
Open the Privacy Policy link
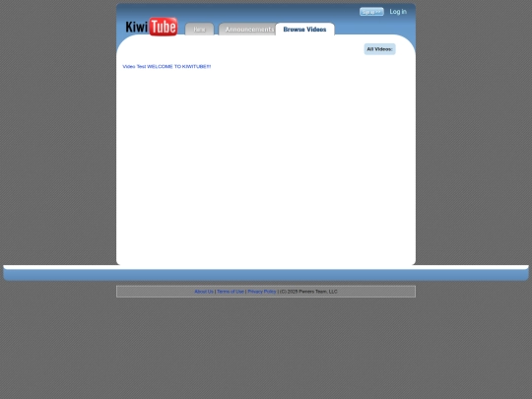[262, 292]
